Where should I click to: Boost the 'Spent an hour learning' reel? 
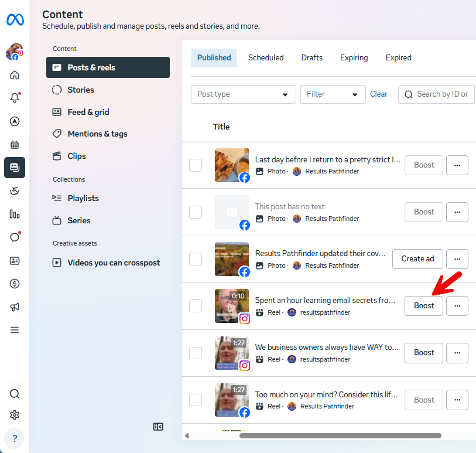tap(424, 305)
